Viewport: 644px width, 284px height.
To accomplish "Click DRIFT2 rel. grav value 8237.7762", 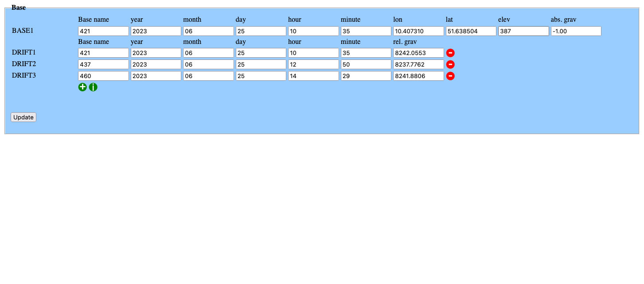I will [x=418, y=64].
